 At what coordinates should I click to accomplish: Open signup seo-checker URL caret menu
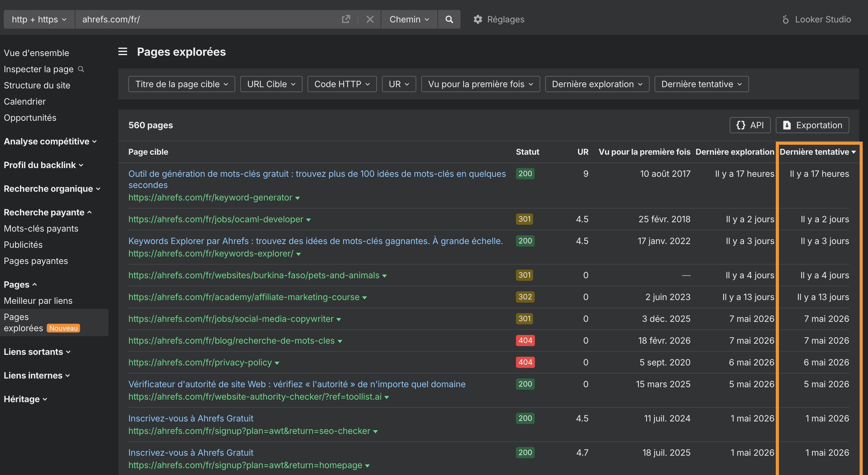coord(375,431)
